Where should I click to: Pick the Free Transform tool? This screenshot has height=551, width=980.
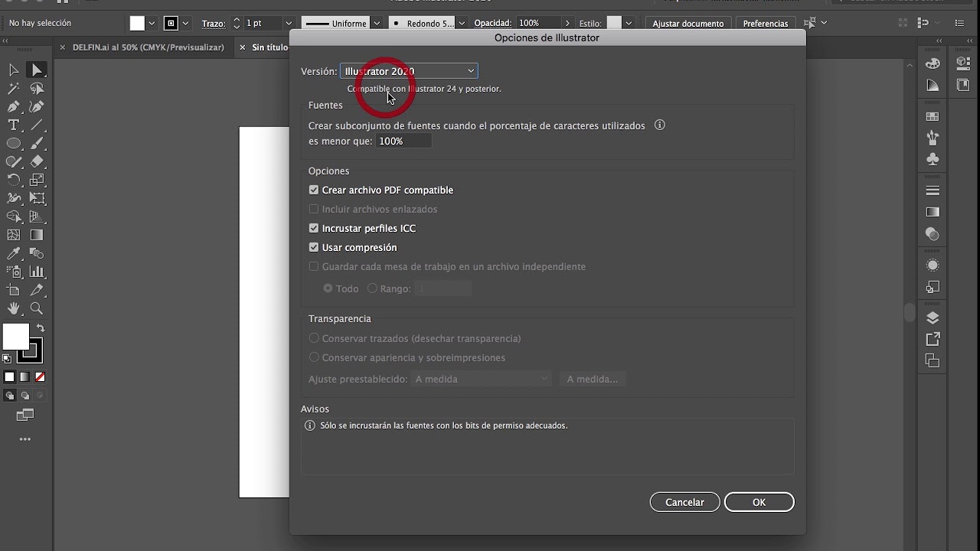pyautogui.click(x=37, y=198)
